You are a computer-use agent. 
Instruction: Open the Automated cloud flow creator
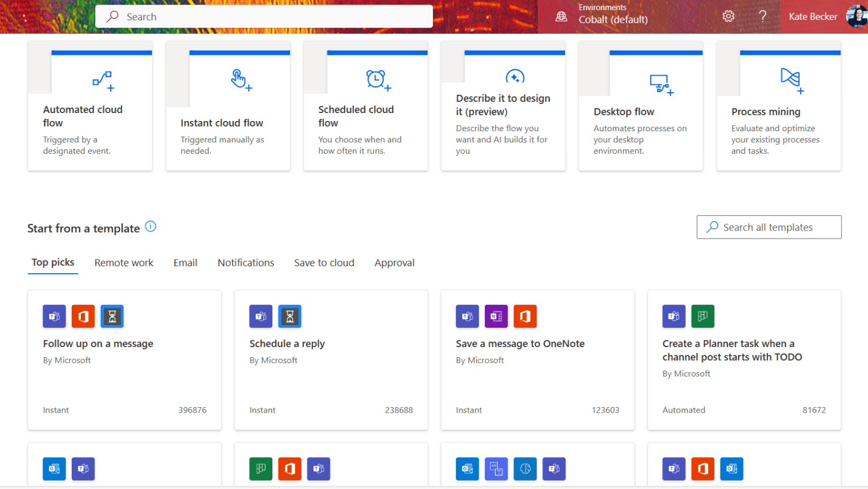(90, 105)
